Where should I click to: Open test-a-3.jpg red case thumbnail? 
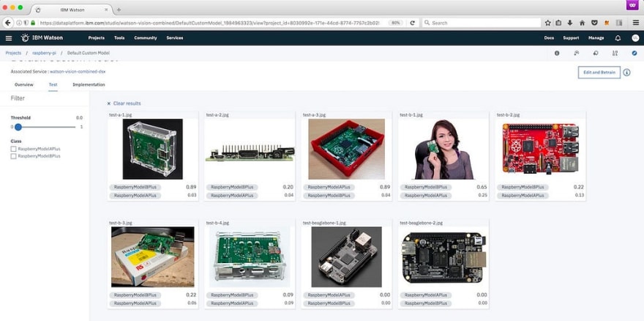pyautogui.click(x=347, y=149)
